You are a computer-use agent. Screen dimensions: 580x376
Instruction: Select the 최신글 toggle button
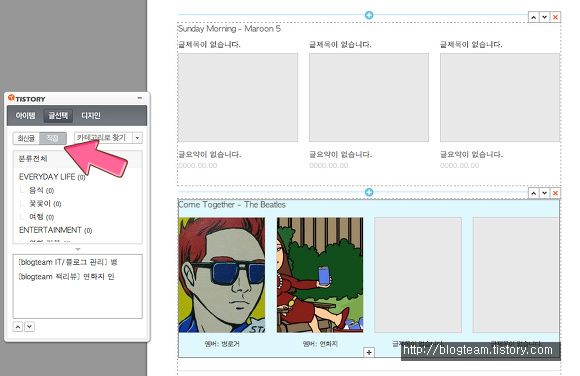[26, 138]
